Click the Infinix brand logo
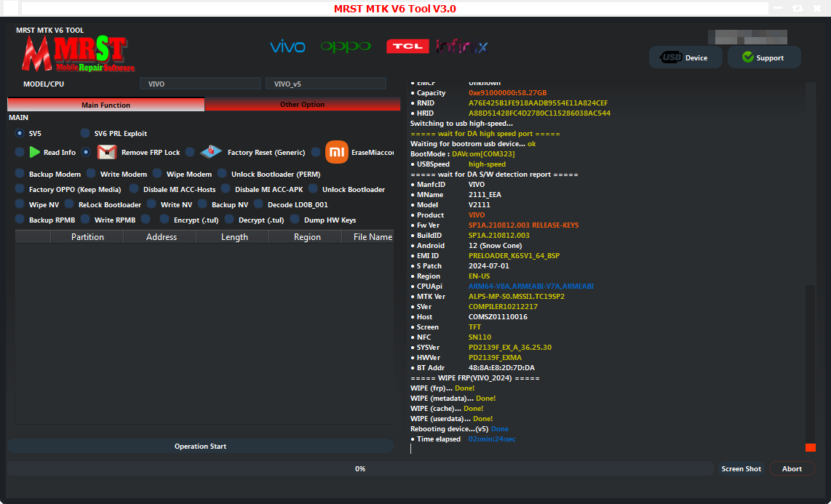 pos(461,47)
